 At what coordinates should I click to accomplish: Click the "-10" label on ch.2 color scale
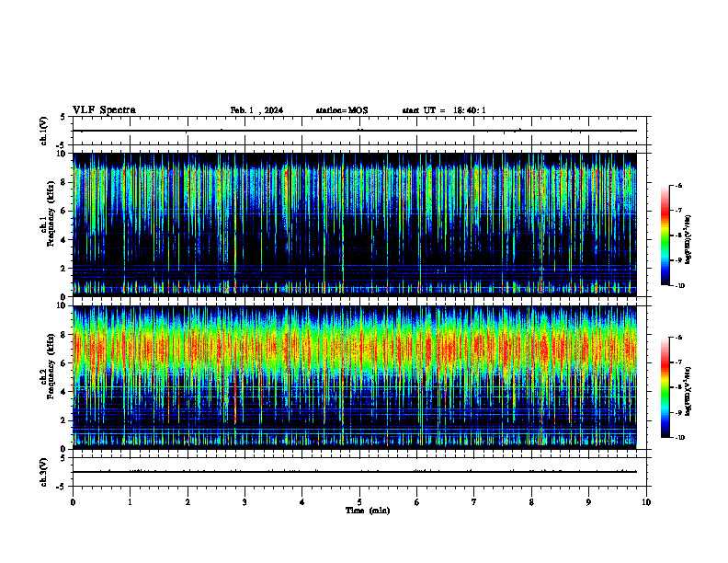(x=679, y=438)
